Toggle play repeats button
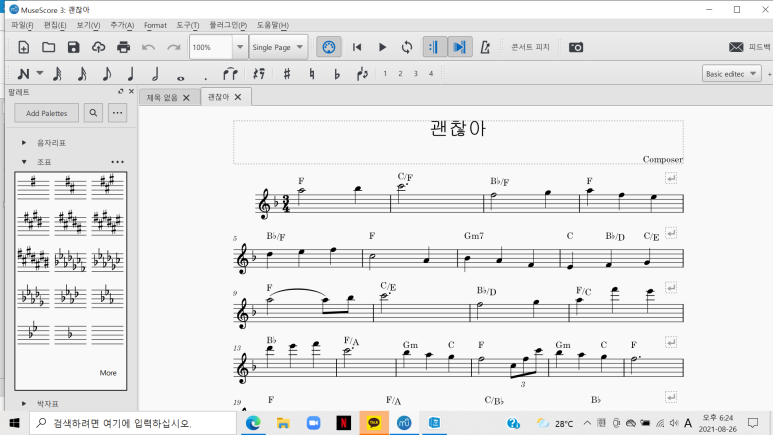 tap(434, 47)
